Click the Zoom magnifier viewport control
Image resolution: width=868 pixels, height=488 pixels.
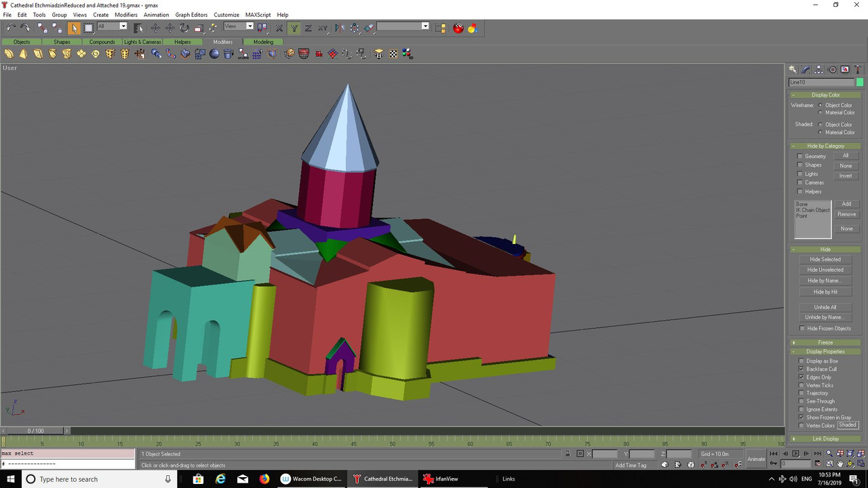[x=829, y=453]
